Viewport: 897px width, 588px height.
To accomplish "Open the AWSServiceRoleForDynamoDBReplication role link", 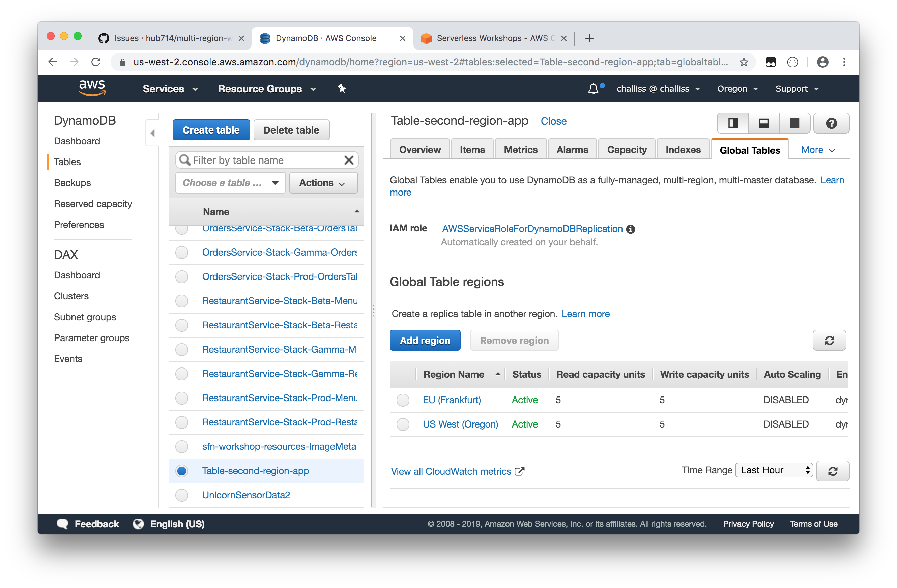I will click(x=532, y=229).
